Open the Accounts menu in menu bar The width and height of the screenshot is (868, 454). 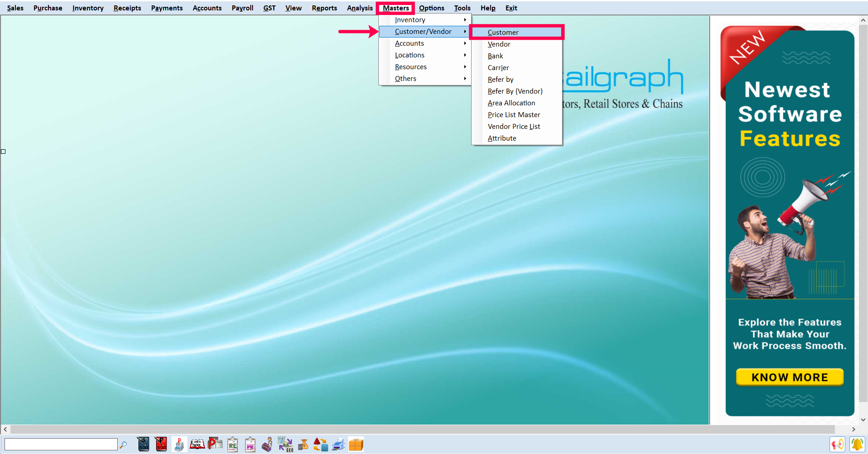[x=207, y=8]
